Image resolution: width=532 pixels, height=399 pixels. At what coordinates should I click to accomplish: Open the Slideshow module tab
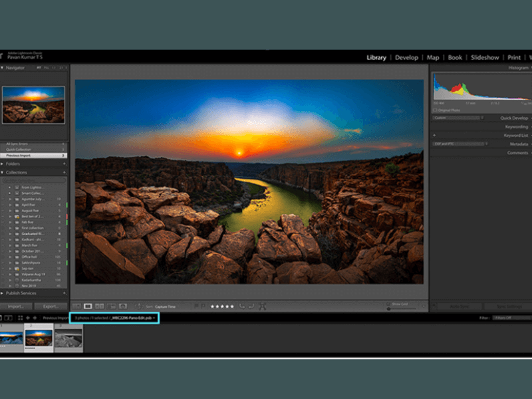click(x=485, y=58)
